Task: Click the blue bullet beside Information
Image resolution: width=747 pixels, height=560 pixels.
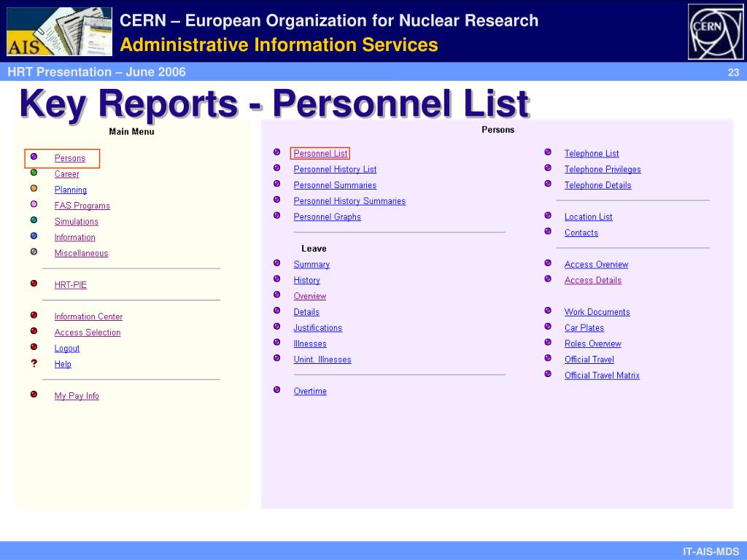Action: click(x=34, y=236)
